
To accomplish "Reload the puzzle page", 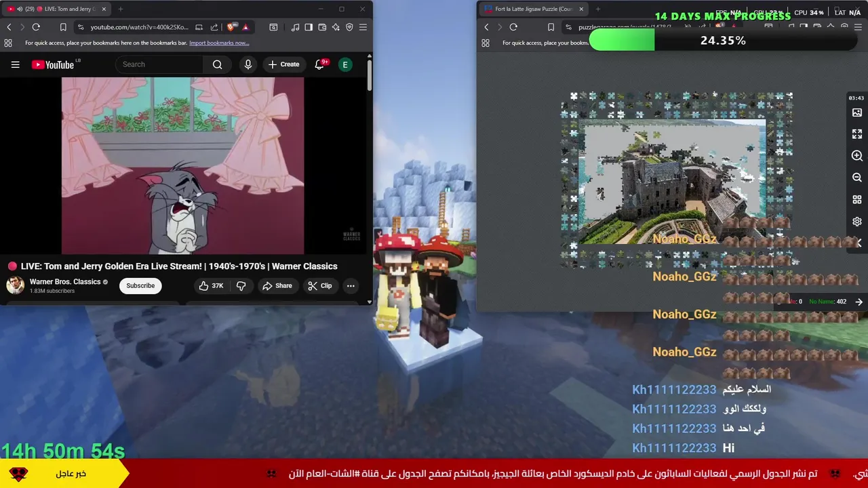I will 513,27.
